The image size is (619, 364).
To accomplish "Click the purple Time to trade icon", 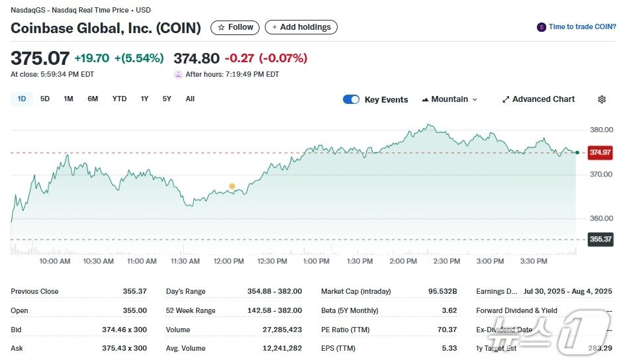I will tap(542, 27).
